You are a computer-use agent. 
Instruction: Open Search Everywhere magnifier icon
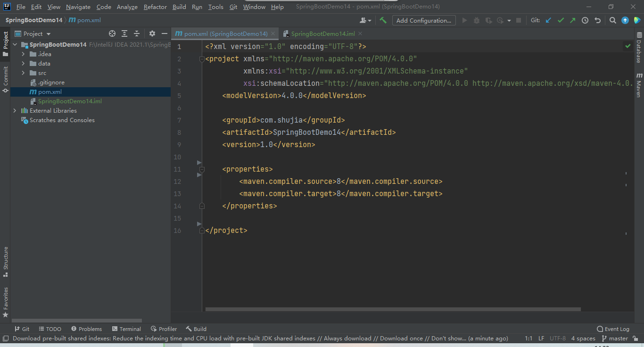[x=612, y=20]
